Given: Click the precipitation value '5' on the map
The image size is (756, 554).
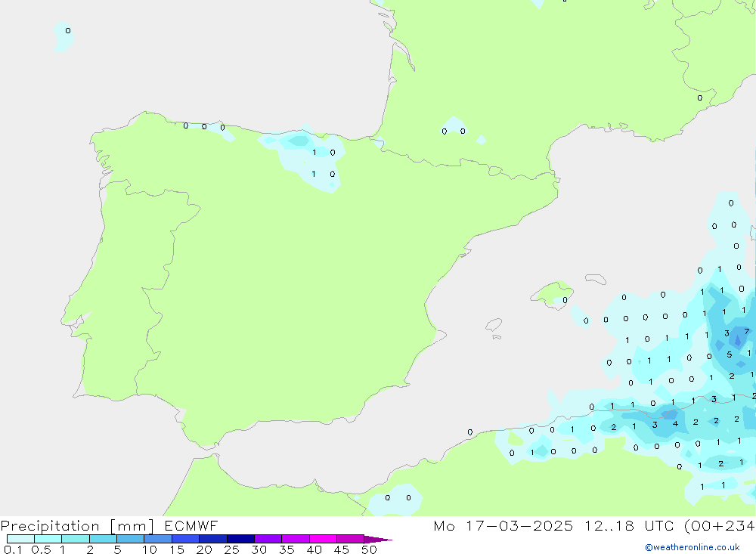Looking at the screenshot, I should 729,354.
